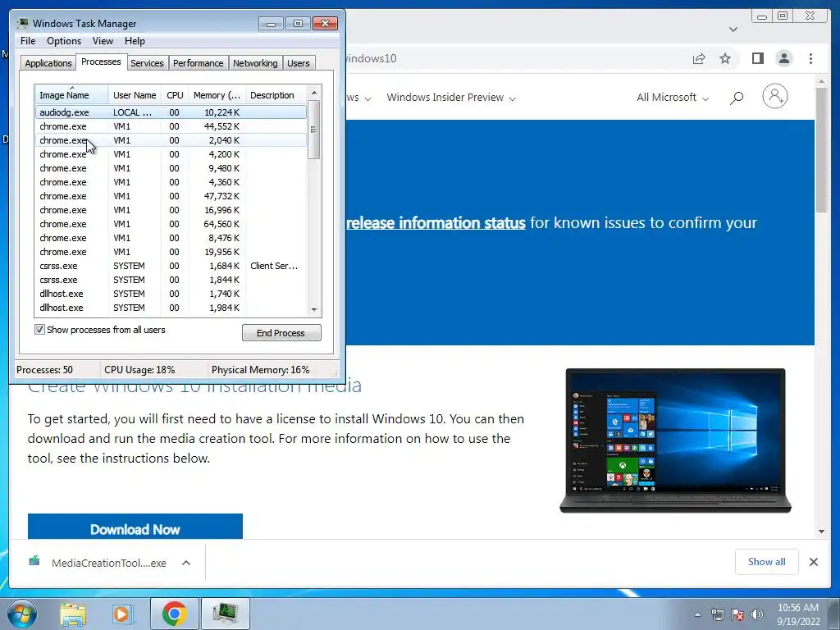Sort by Memory column header
The width and height of the screenshot is (840, 630).
click(x=217, y=95)
